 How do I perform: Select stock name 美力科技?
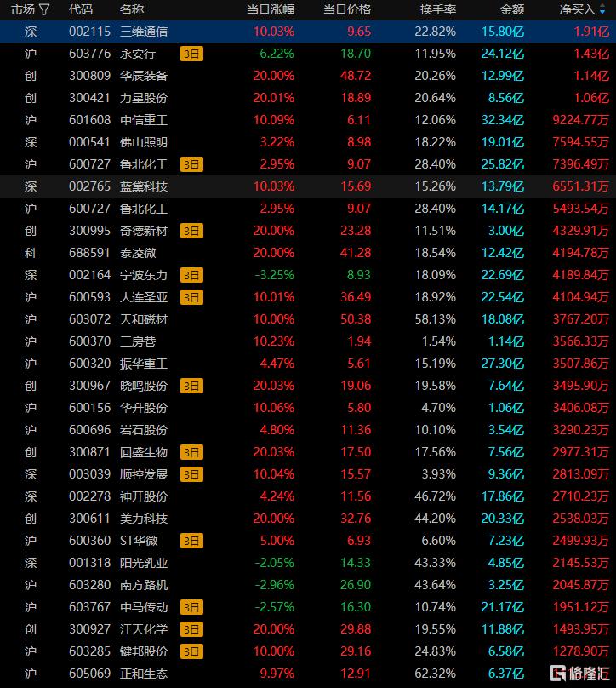144,519
